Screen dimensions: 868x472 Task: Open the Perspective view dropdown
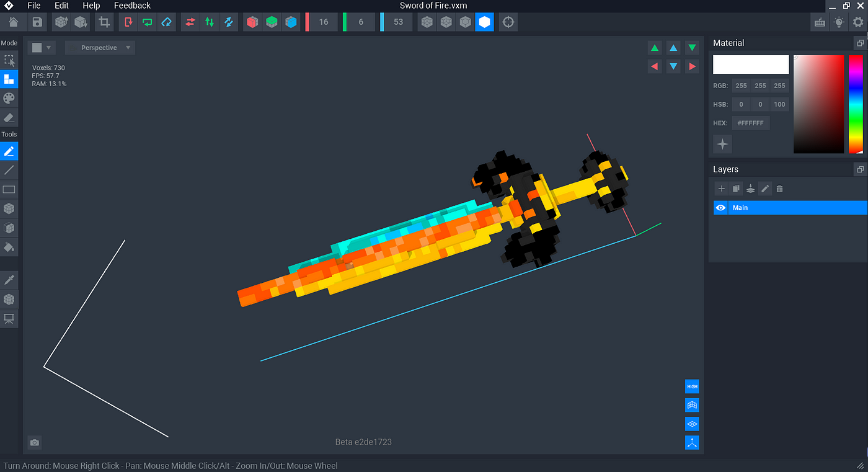[x=100, y=48]
